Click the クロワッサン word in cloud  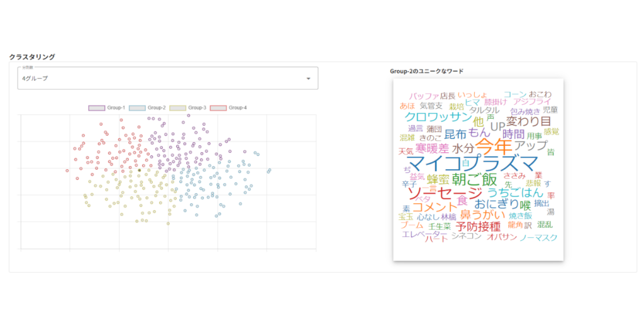(437, 117)
